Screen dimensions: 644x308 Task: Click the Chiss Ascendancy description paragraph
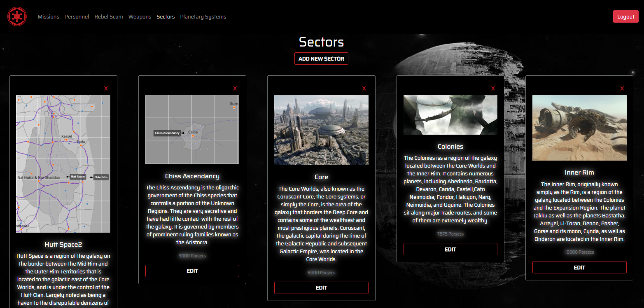pyautogui.click(x=192, y=215)
